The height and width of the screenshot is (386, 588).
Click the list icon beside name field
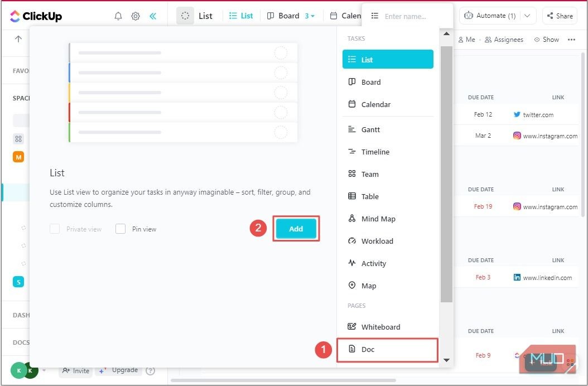[x=375, y=16]
